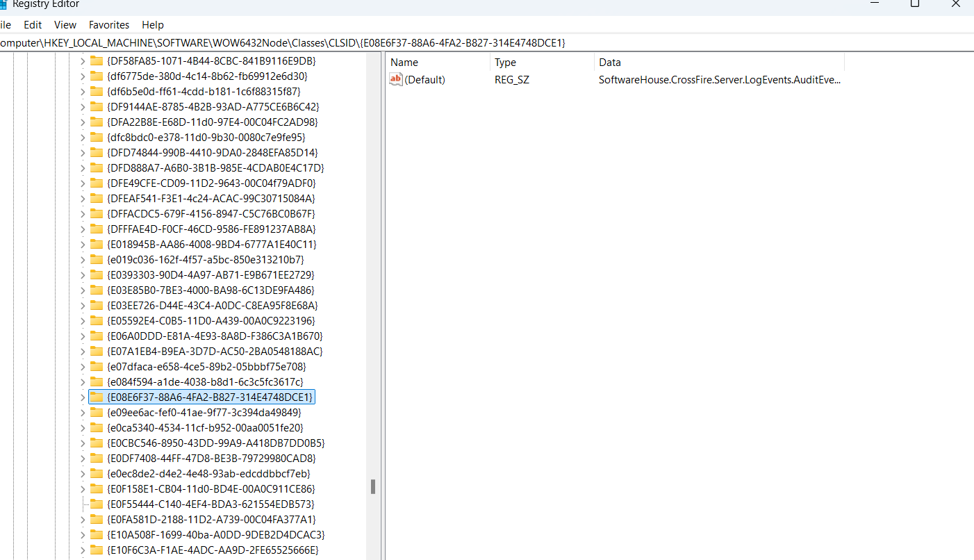Click the folder icon of selected key {E08E6F37-88A6-4FA2-B827-314E4748DCE1}
974x560 pixels.
coord(97,397)
